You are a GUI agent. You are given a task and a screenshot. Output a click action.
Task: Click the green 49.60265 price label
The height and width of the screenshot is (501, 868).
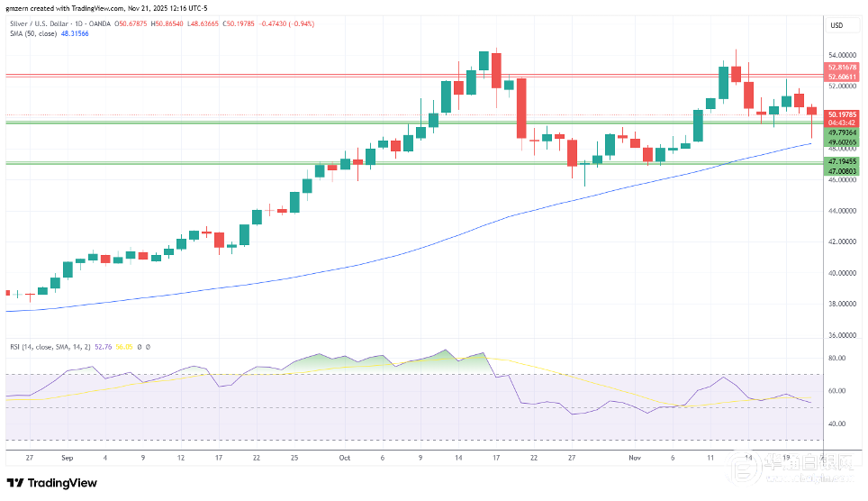tap(842, 142)
